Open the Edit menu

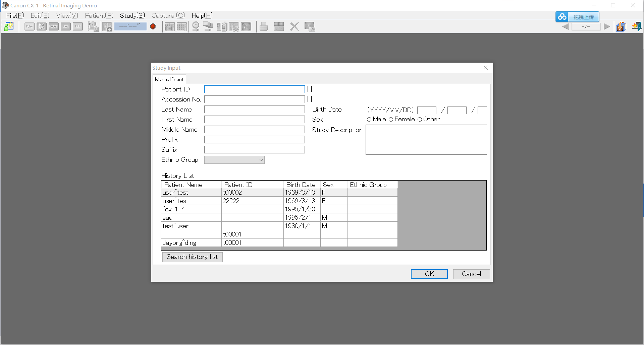click(x=40, y=15)
